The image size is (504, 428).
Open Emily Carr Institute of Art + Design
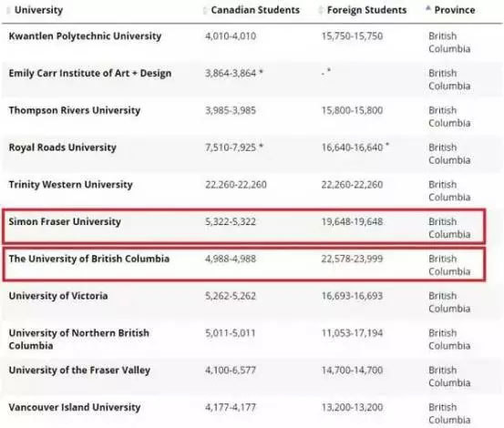(90, 73)
